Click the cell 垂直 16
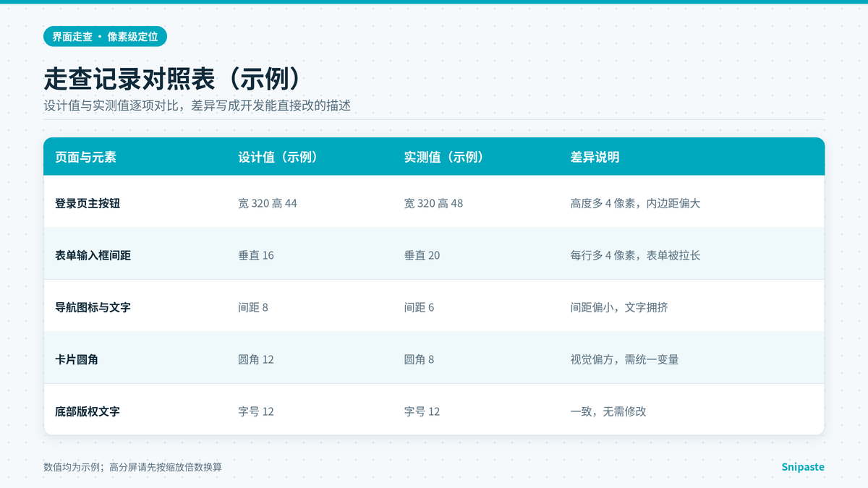 click(256, 255)
